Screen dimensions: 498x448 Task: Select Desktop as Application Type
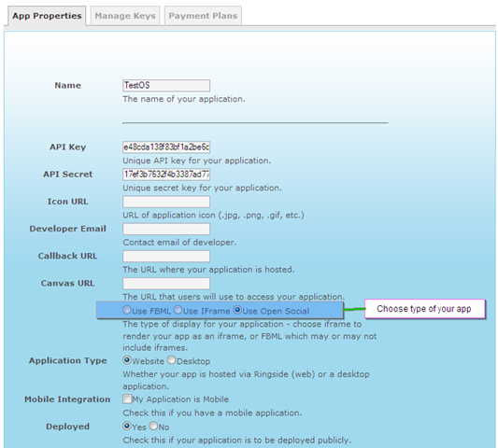point(172,360)
